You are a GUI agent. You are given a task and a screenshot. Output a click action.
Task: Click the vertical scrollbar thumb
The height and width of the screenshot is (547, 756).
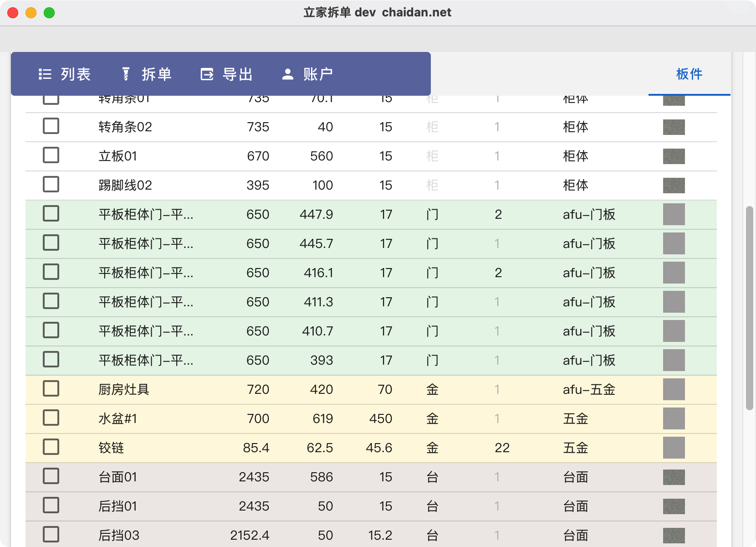(x=749, y=308)
